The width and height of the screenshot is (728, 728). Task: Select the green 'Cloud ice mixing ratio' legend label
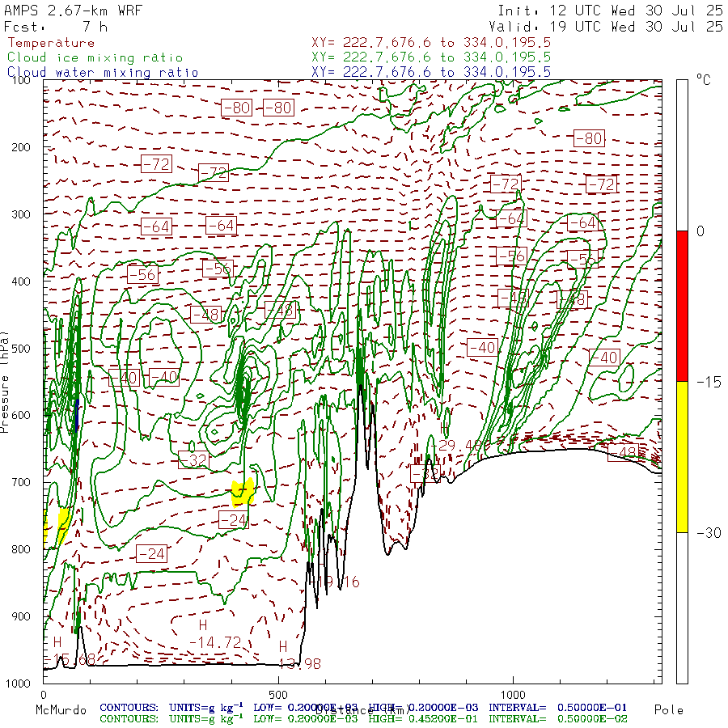tap(95, 57)
